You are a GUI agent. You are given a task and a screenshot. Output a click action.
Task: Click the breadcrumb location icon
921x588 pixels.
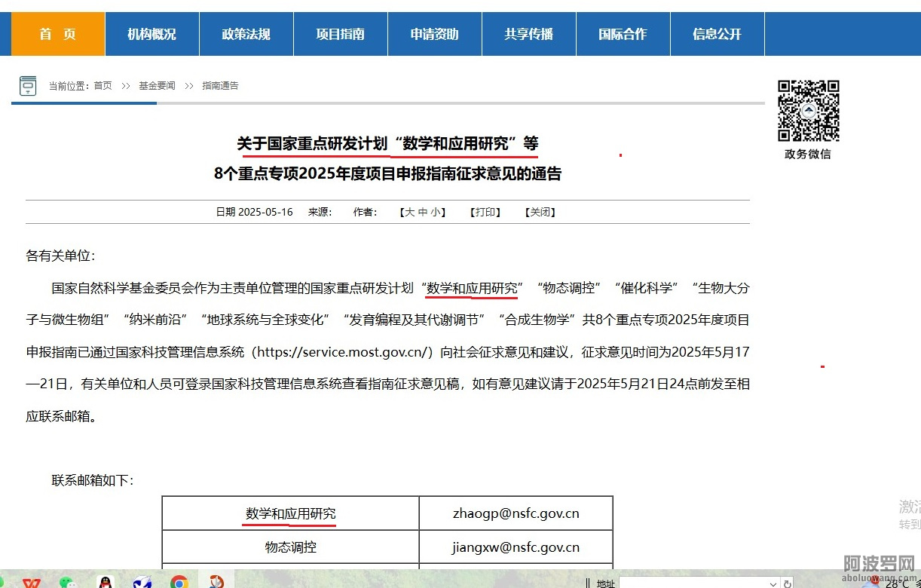click(x=28, y=86)
